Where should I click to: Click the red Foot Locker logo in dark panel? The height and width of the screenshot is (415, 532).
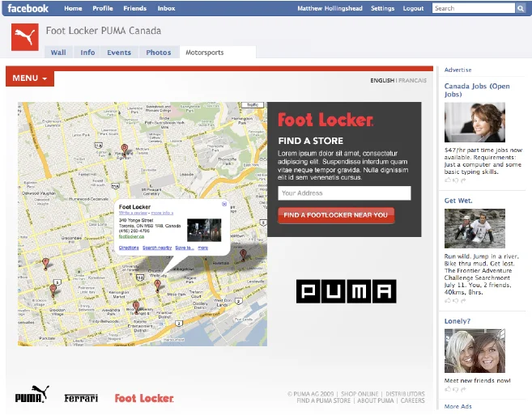click(x=326, y=120)
